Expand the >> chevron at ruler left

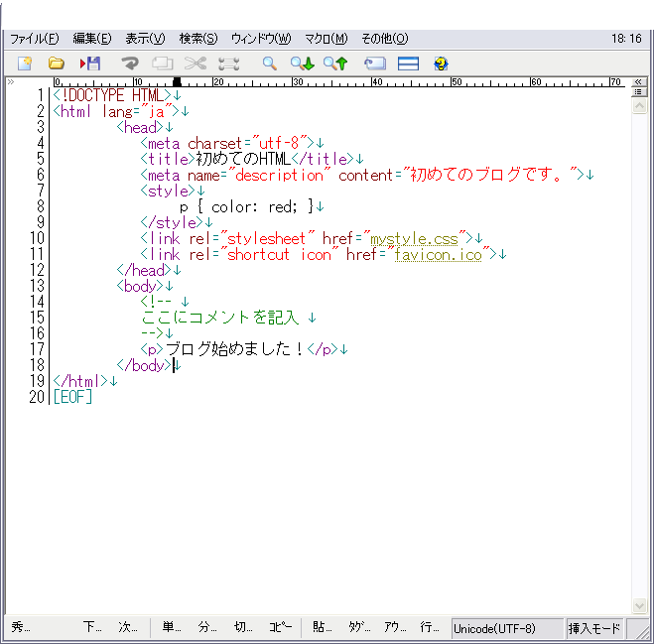[11, 81]
